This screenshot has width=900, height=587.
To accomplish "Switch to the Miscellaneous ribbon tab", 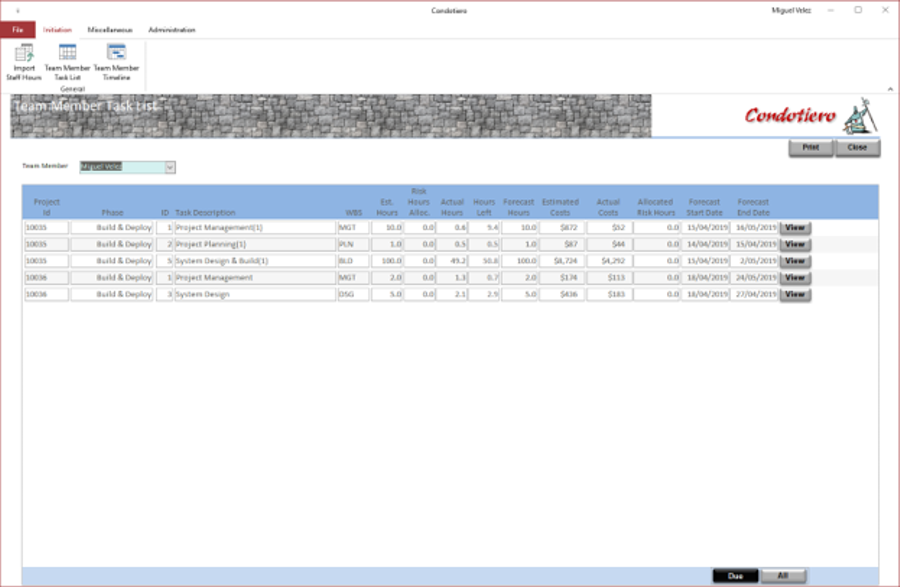I will click(110, 30).
